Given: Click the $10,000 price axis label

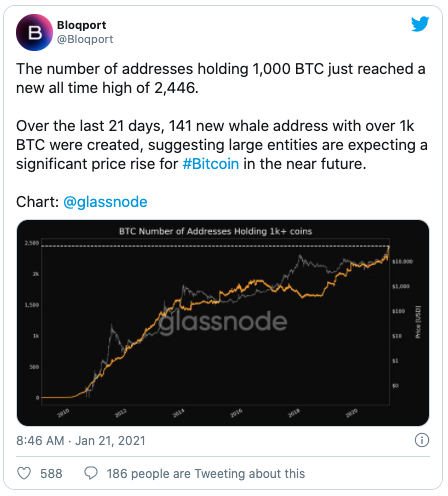Looking at the screenshot, I should coord(402,262).
